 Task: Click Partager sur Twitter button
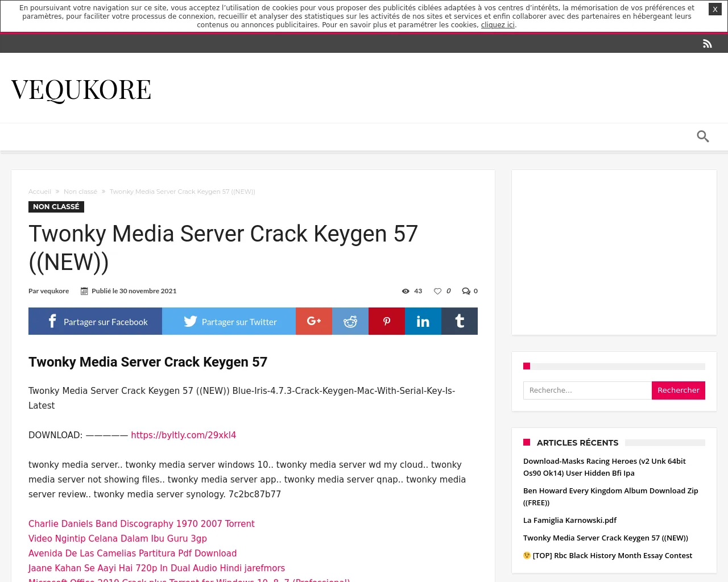pos(229,321)
